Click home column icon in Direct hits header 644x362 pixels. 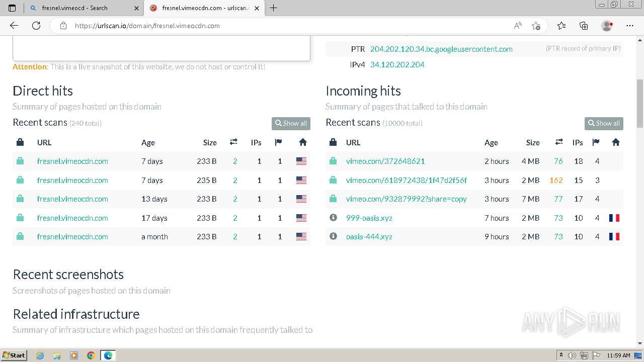tap(303, 142)
